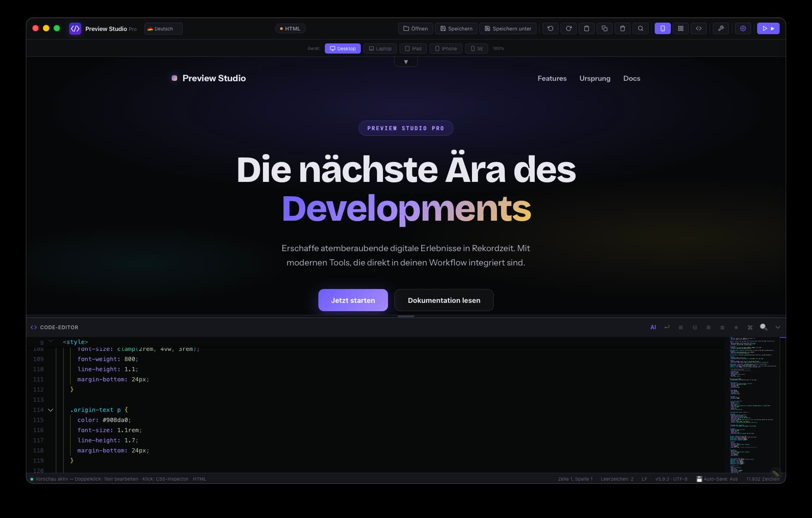812x518 pixels.
Task: Click the hash symbol icon in editor toolbar
Action: 736,327
